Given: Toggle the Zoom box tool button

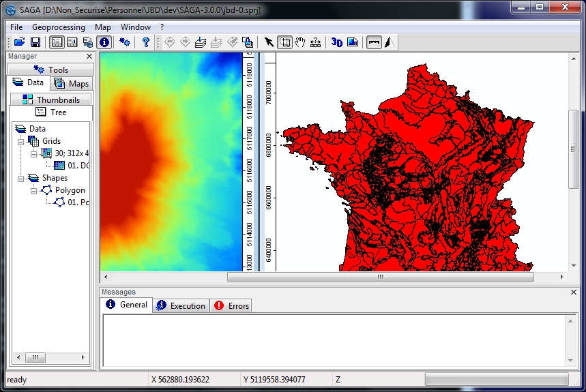Looking at the screenshot, I should point(284,42).
